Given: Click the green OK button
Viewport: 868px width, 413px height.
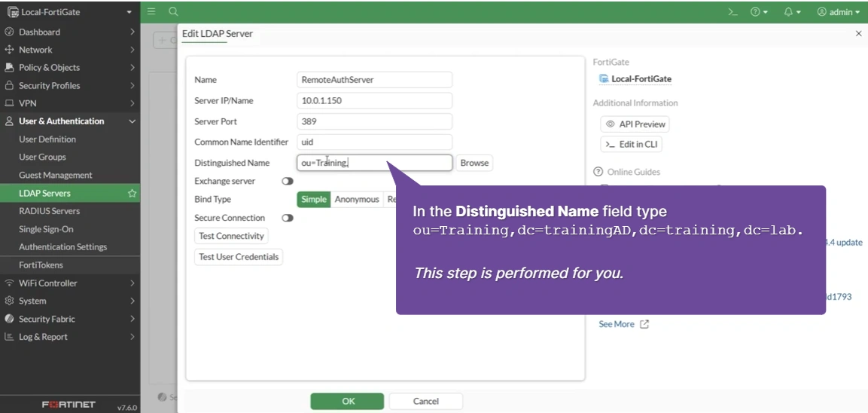Looking at the screenshot, I should pos(347,402).
